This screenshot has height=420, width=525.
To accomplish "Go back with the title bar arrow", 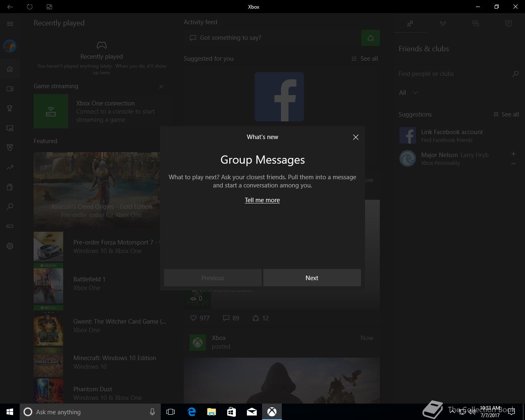I will [x=10, y=7].
